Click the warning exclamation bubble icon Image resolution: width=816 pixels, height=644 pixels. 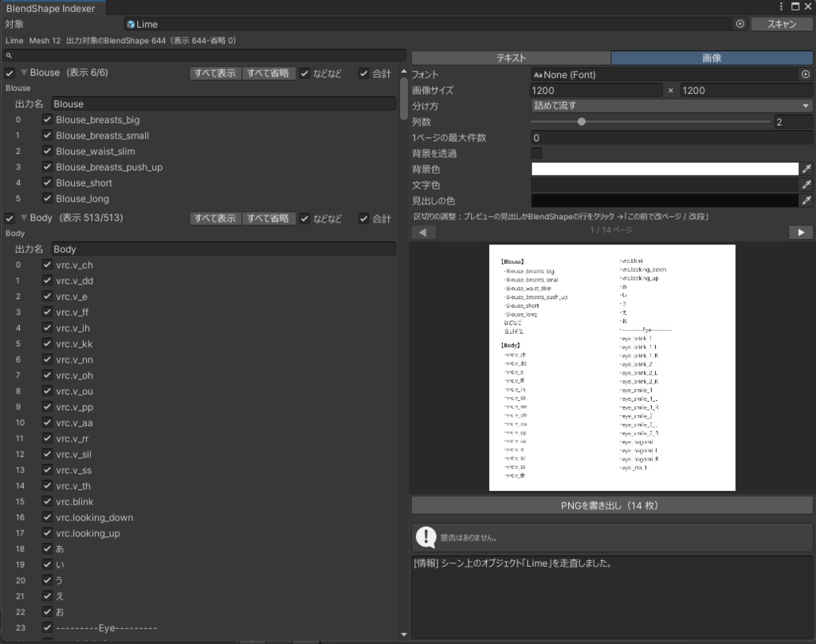(x=426, y=537)
